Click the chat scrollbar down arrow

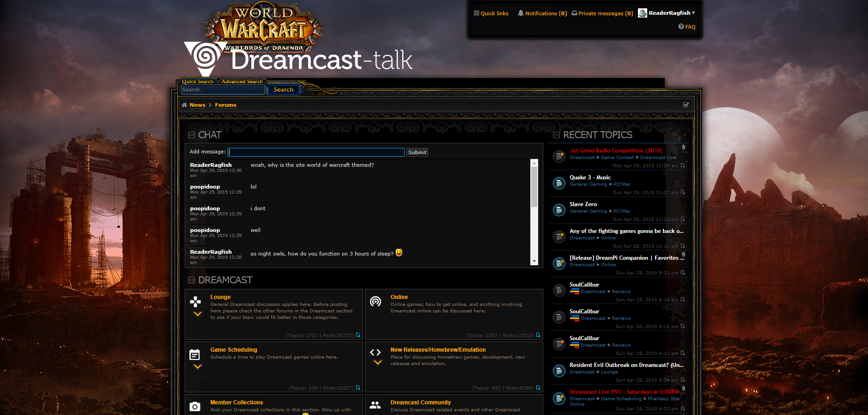pyautogui.click(x=534, y=261)
